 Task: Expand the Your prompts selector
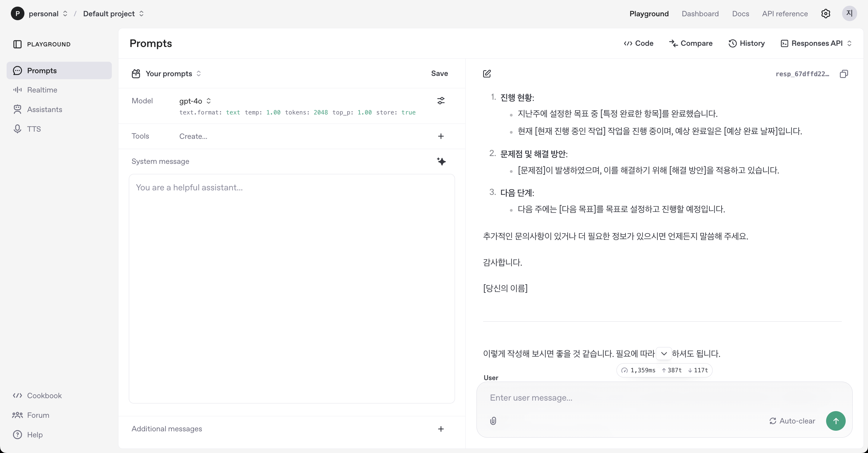(173, 73)
